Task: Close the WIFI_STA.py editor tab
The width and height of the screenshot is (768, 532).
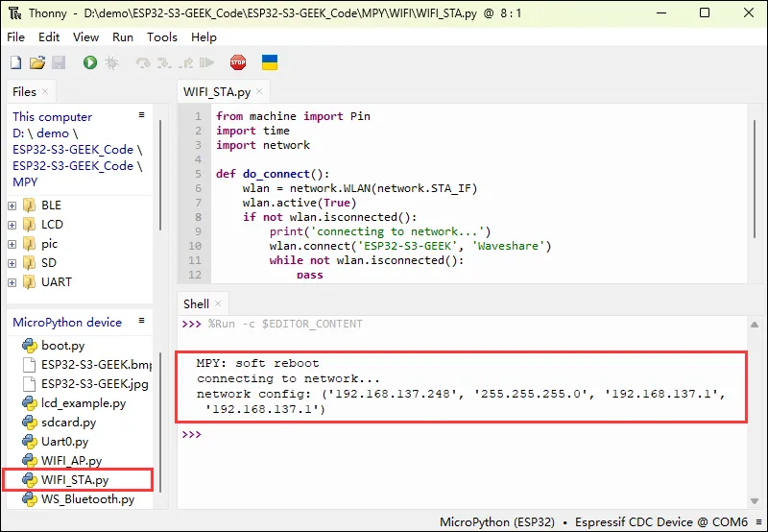Action: [260, 92]
